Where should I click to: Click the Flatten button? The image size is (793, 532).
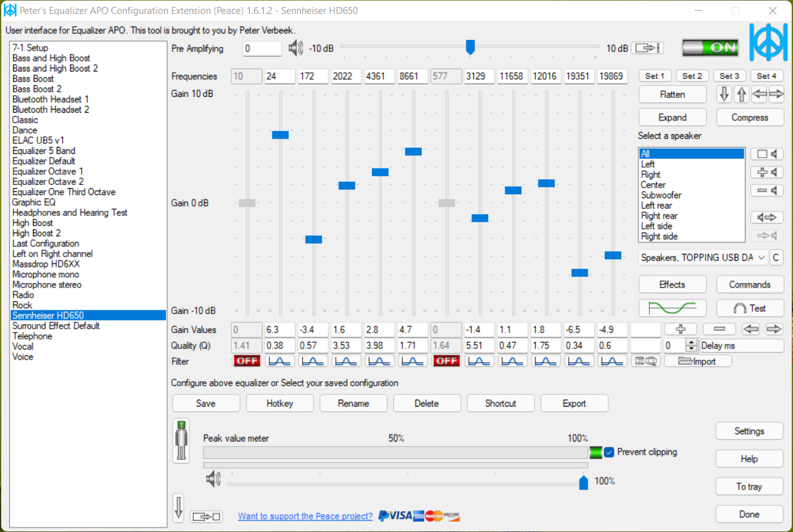coord(672,94)
